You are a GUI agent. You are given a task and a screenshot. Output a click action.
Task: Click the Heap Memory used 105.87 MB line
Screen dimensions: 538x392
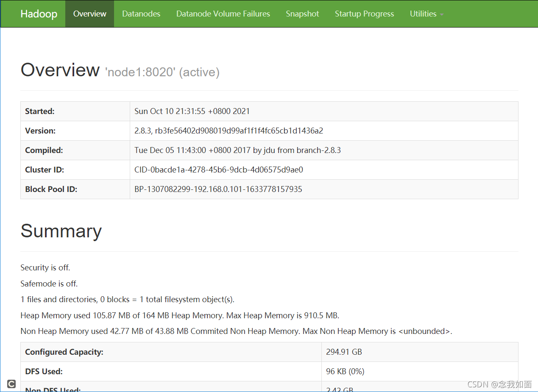point(180,316)
